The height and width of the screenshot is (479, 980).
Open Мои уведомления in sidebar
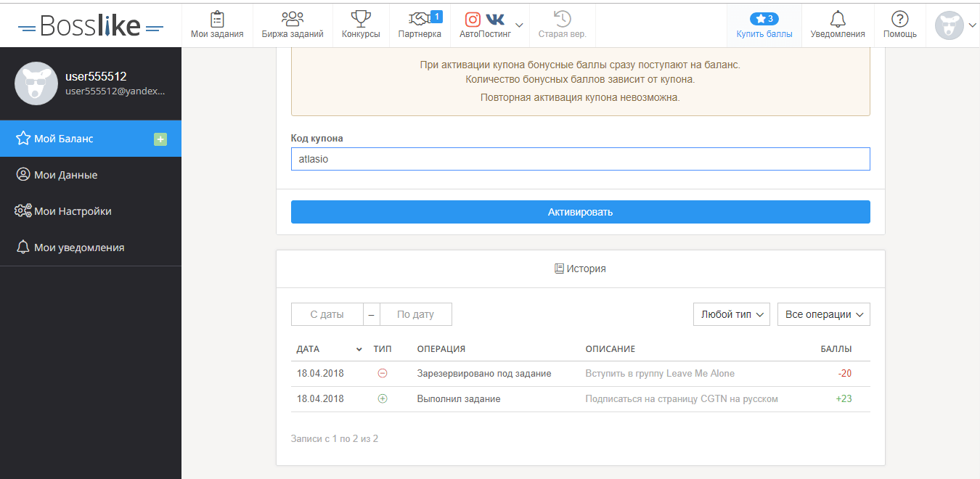[x=78, y=247]
